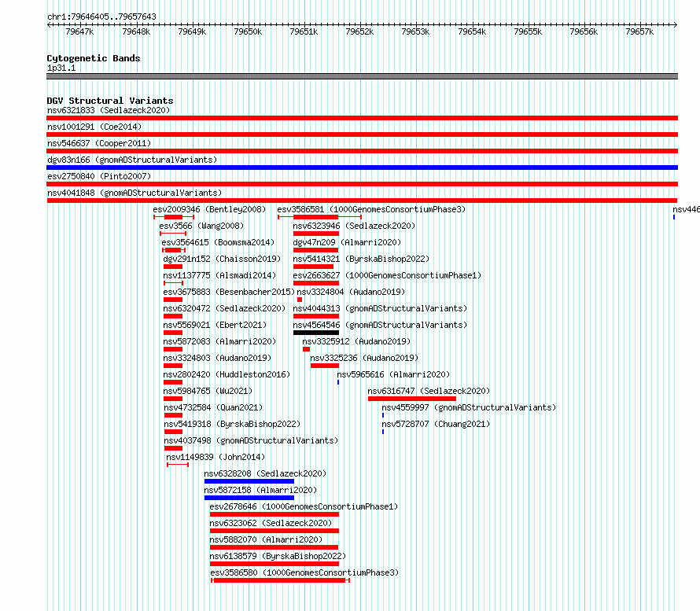Click nsv6328208 (Sedlazeck2020) label
700x611 pixels.
pos(265,473)
